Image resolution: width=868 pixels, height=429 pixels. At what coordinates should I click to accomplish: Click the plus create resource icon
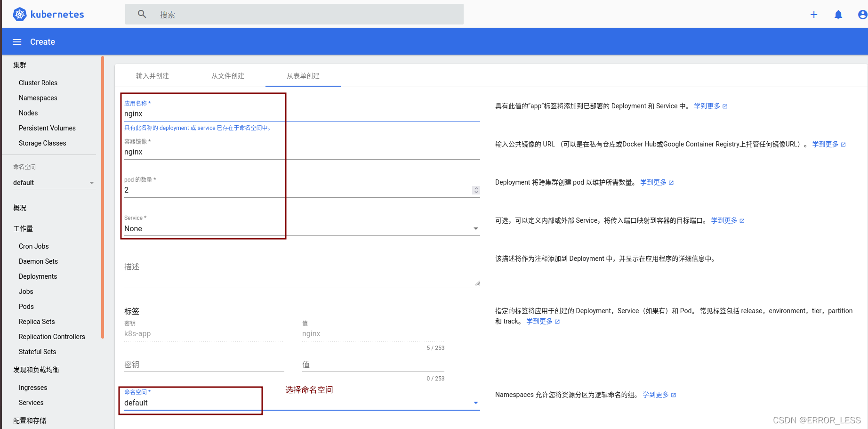tap(814, 15)
